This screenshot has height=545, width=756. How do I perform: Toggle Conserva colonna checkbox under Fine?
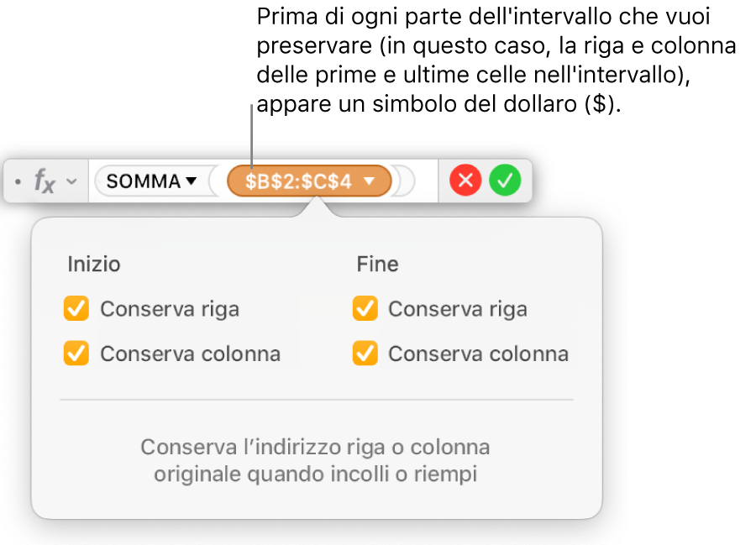coord(365,354)
